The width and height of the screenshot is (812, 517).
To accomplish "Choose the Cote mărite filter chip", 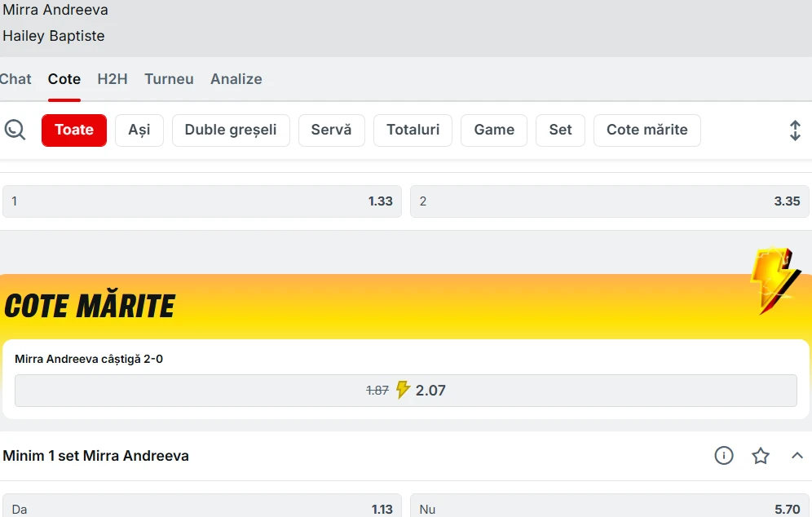I will (x=647, y=130).
